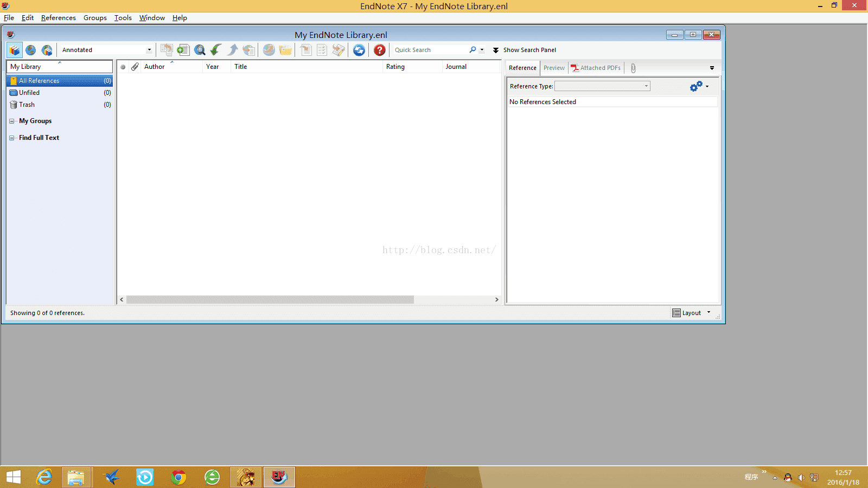Sort references by Author column
The height and width of the screenshot is (488, 868).
[171, 67]
